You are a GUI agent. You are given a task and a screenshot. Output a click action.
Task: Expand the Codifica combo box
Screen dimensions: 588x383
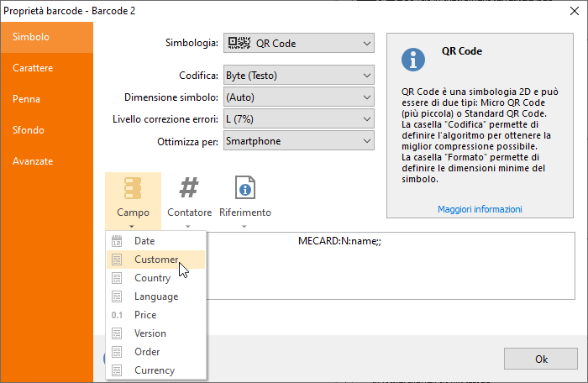(x=298, y=76)
